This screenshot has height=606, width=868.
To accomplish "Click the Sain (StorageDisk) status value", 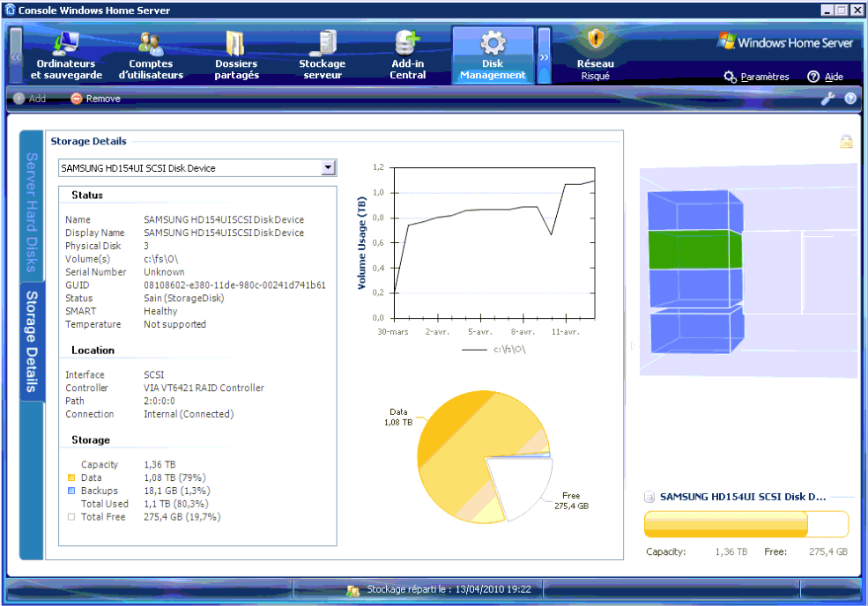I will click(184, 299).
